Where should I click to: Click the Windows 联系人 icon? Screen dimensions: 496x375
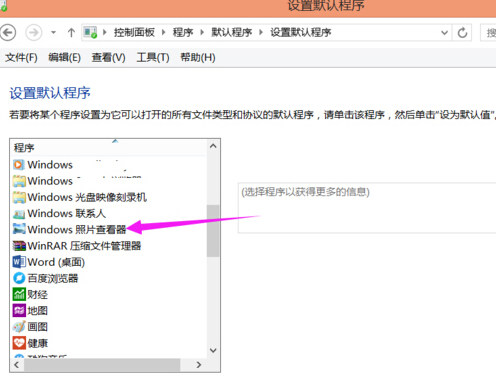(19, 213)
